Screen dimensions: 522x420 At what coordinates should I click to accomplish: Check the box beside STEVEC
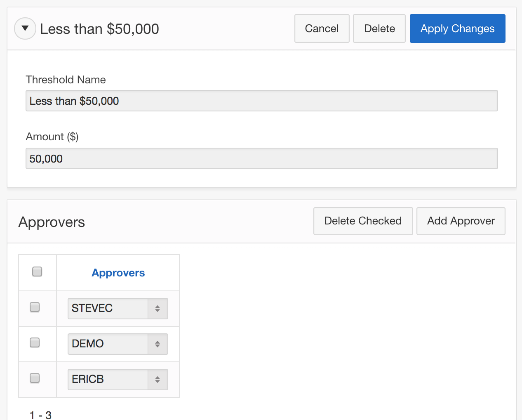click(x=35, y=307)
